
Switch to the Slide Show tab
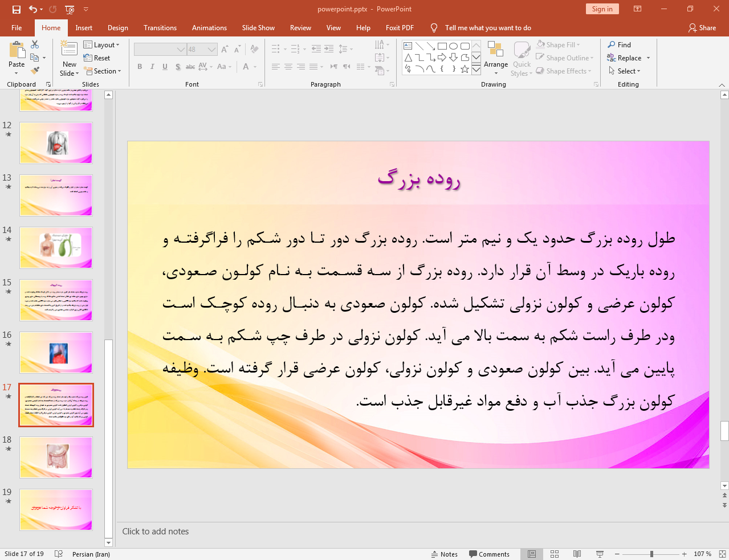(x=258, y=28)
